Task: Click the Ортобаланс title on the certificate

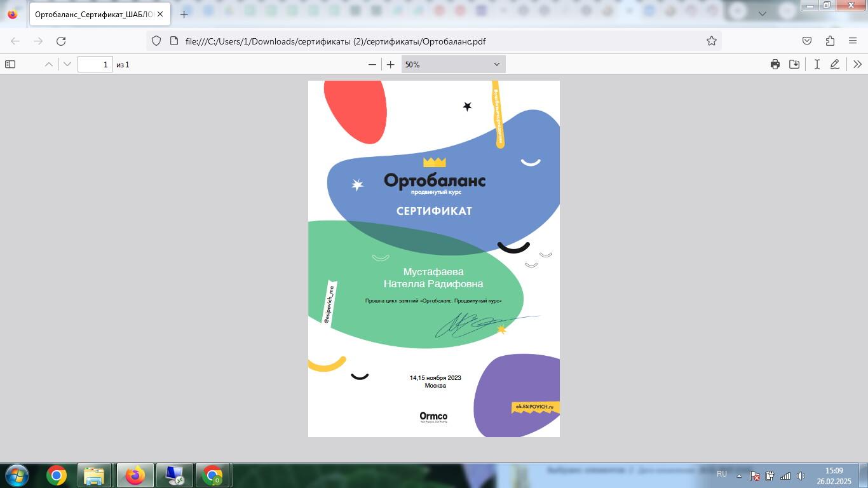Action: (x=435, y=181)
